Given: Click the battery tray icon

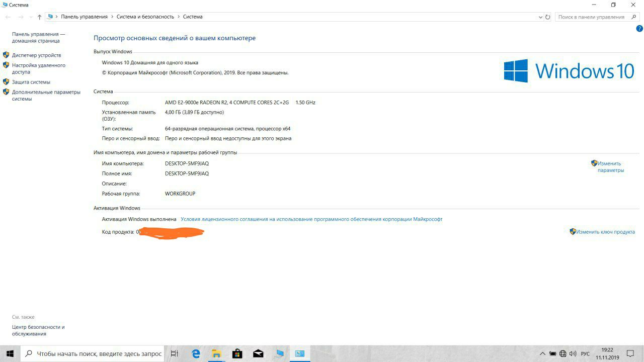Looking at the screenshot, I should coord(553,353).
